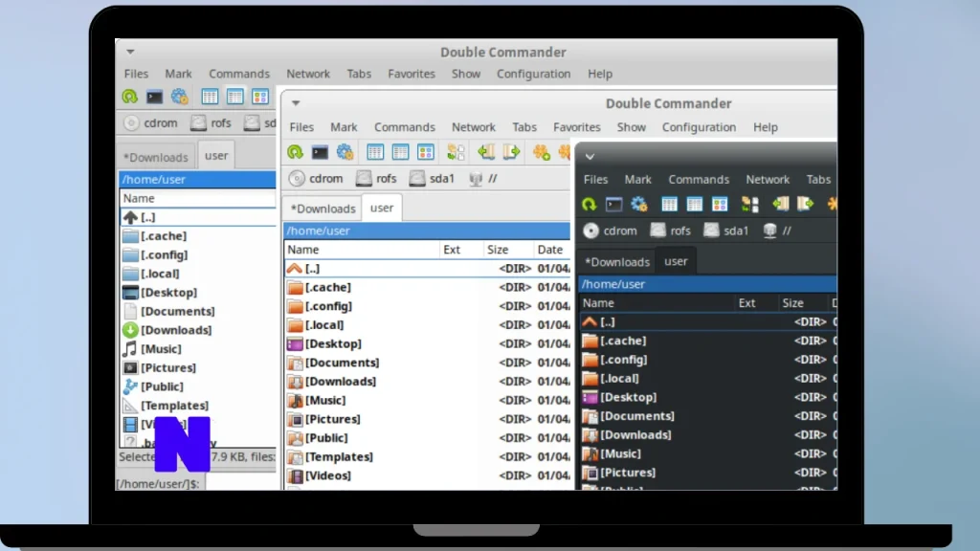
Task: Open the Configuration menu in the back-left window
Action: (x=534, y=74)
